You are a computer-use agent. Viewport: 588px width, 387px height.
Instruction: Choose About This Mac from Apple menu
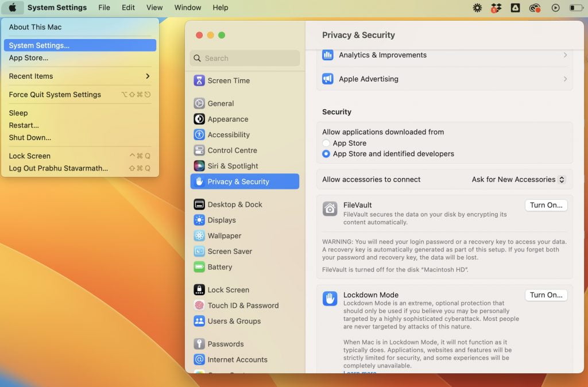[80, 27]
